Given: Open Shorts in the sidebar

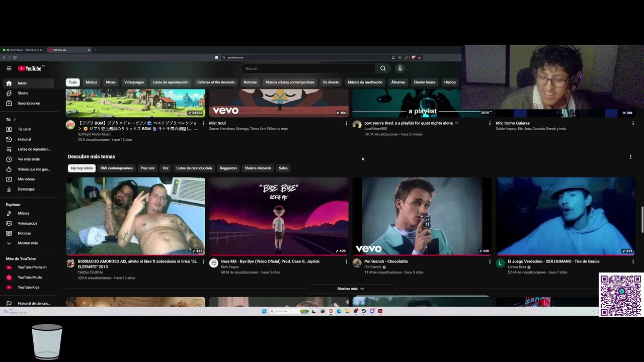Looking at the screenshot, I should [x=29, y=93].
